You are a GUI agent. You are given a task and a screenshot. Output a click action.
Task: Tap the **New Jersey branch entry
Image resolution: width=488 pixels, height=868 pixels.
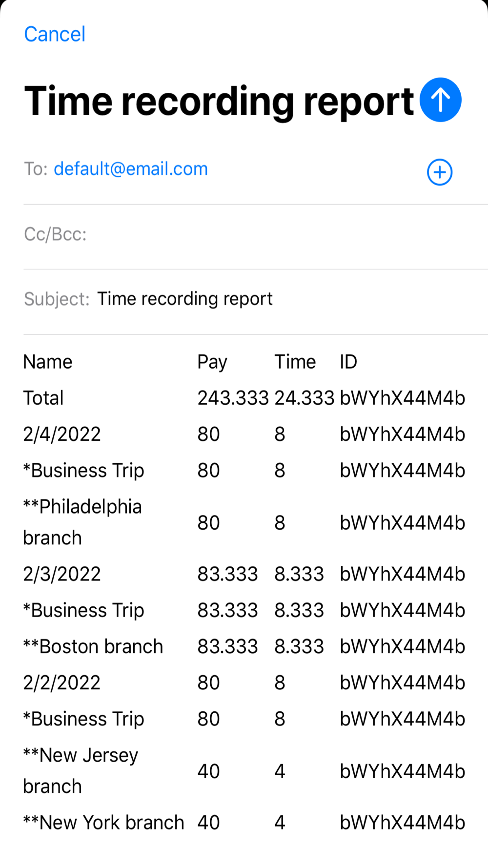pyautogui.click(x=81, y=771)
